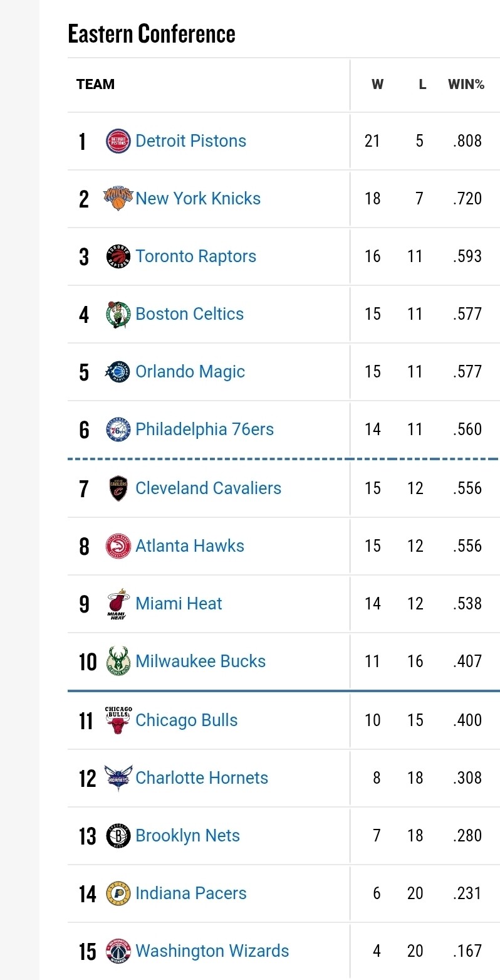Sort standings by the L column header
This screenshot has height=980, width=500.
(x=422, y=85)
